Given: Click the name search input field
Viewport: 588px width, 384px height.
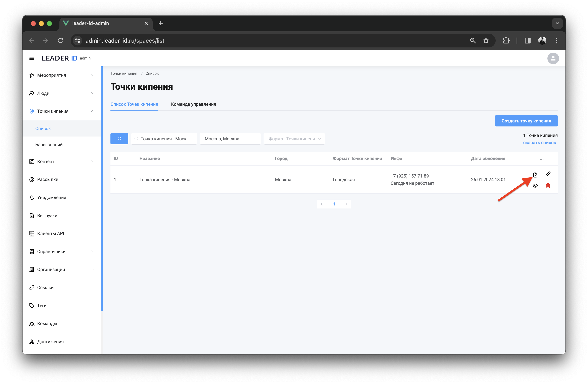Looking at the screenshot, I should tap(164, 139).
